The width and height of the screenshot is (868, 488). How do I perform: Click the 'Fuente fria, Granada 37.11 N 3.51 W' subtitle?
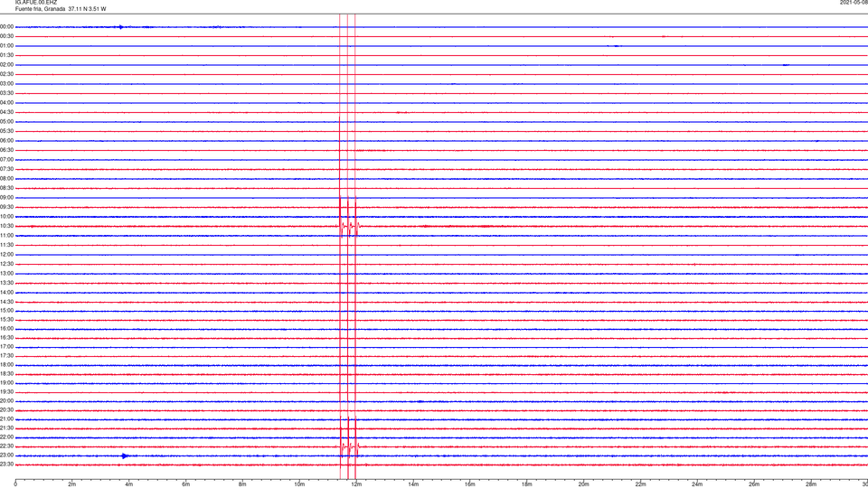pos(61,9)
